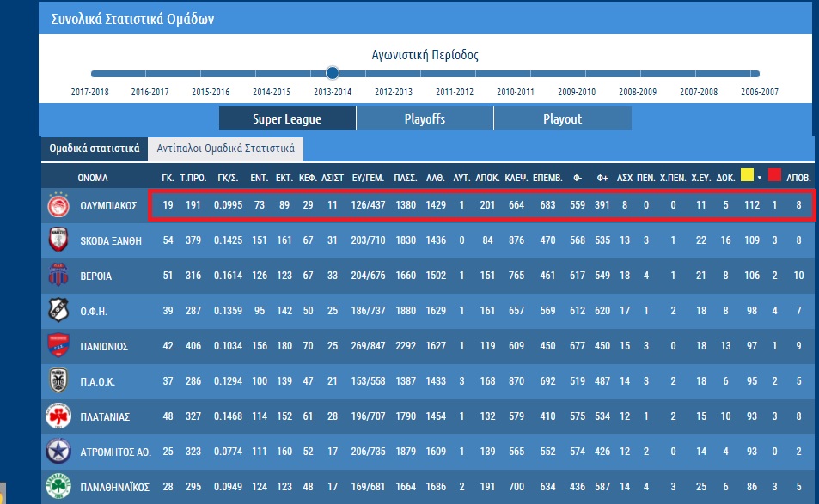Viewport: 819px width, 504px height.
Task: Select season 2008-2009 on the timeline
Action: point(638,92)
